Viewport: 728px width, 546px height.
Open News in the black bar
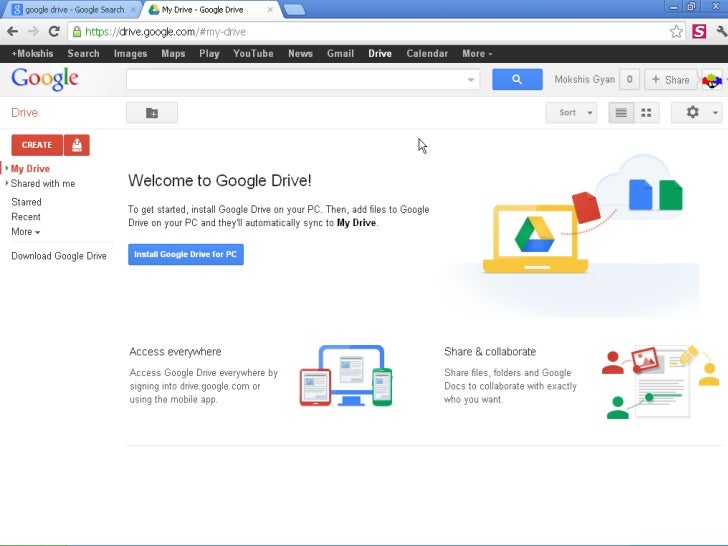pyautogui.click(x=300, y=54)
